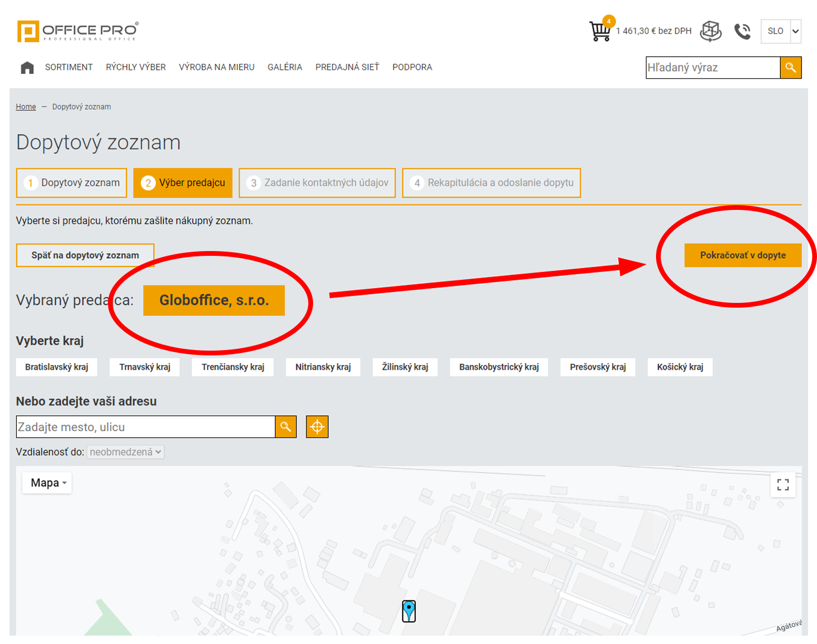This screenshot has height=644, width=817.
Task: Choose Nitriansky kraj region
Action: 323,367
